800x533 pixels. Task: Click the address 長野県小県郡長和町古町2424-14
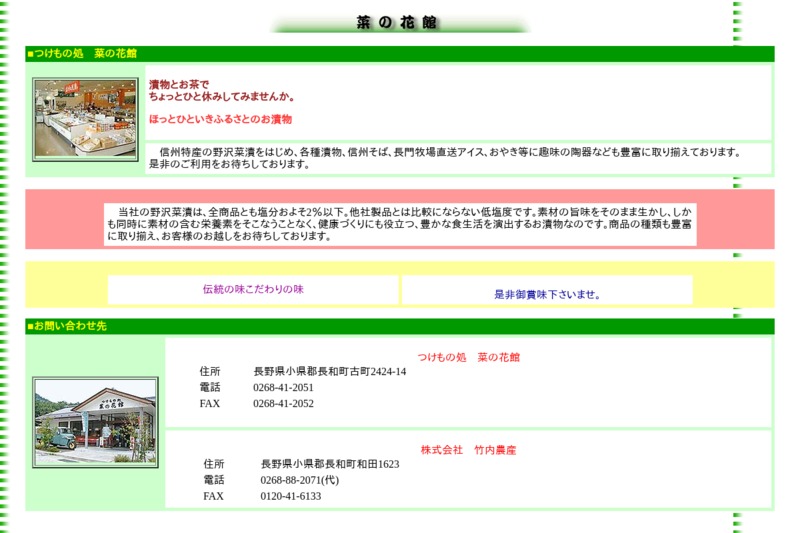click(x=329, y=372)
